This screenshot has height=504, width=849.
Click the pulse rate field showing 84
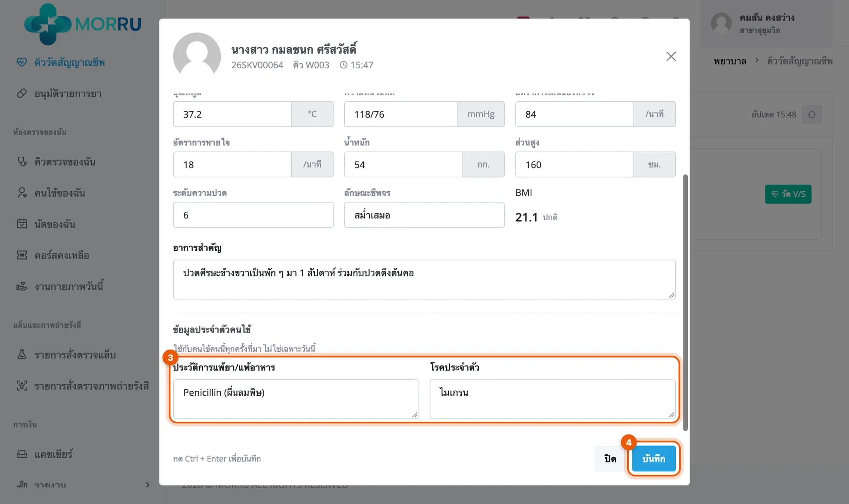click(x=574, y=114)
